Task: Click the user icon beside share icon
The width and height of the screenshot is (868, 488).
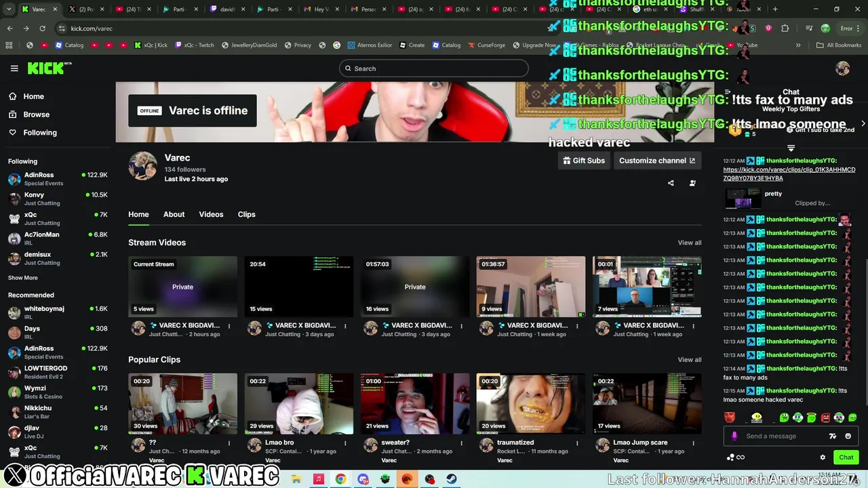Action: click(692, 183)
